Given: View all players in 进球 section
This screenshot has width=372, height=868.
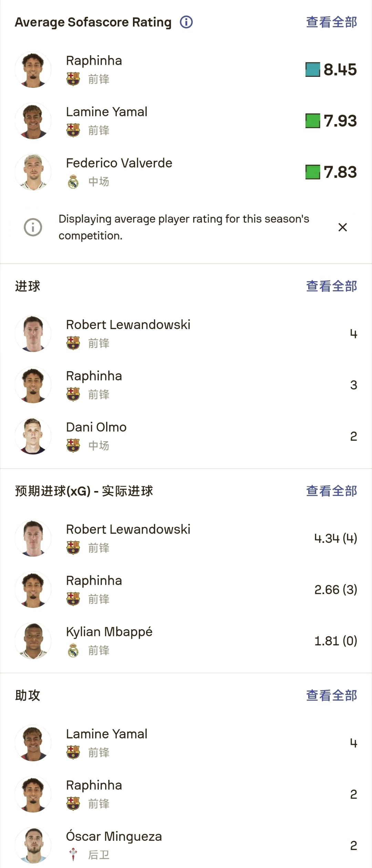Looking at the screenshot, I should click(x=331, y=286).
